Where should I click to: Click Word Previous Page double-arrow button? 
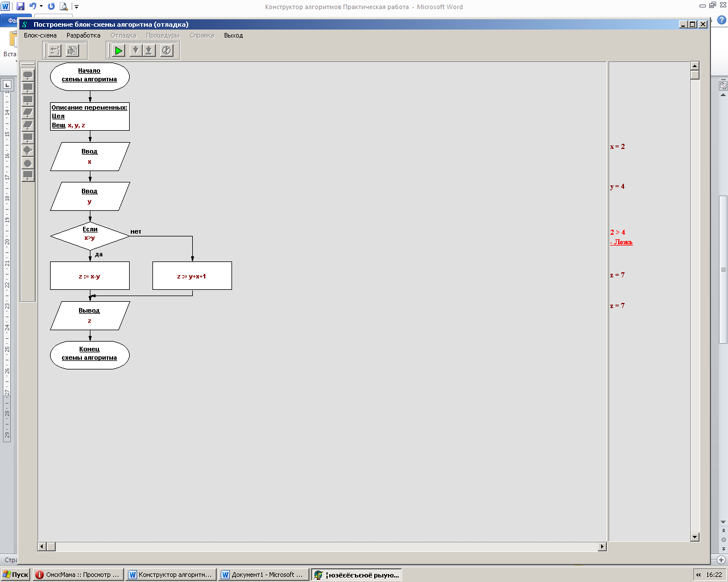[723, 530]
